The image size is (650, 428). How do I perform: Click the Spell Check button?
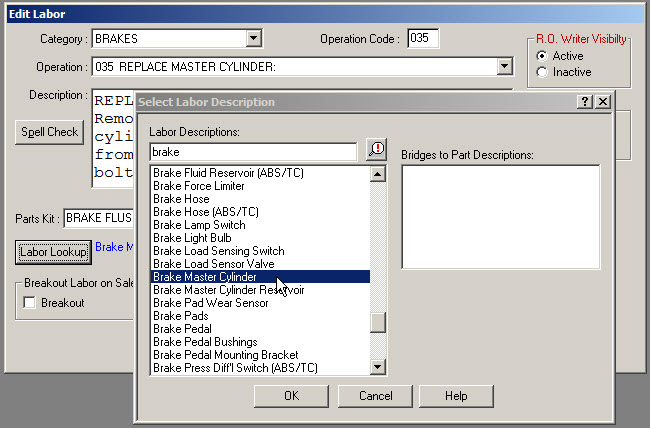49,132
